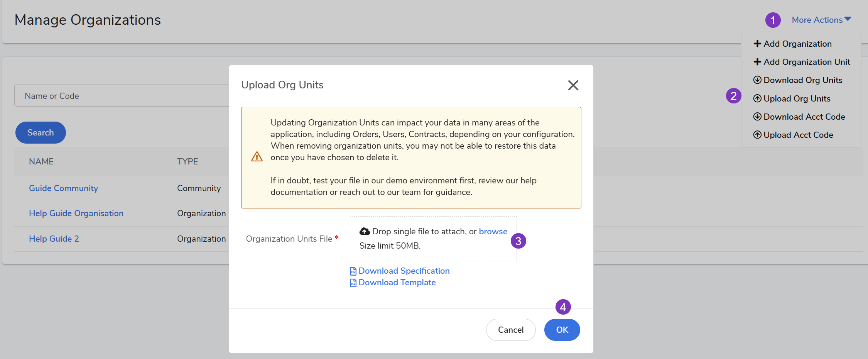The width and height of the screenshot is (868, 359).
Task: Click the plus icon beside Add Organization Unit
Action: [757, 62]
